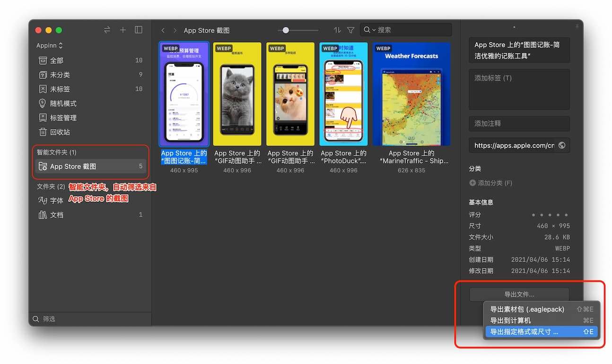
Task: Toggle the view arrangement icon left of plus
Action: pos(107,29)
